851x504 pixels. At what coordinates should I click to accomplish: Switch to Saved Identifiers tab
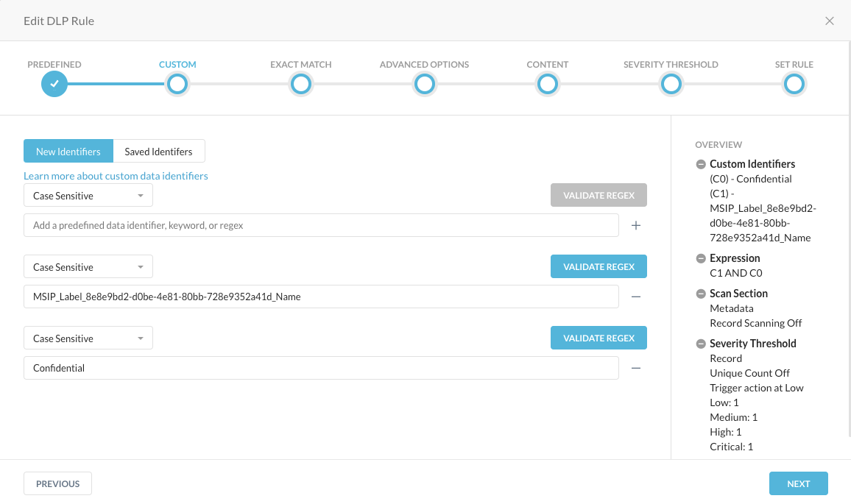tap(158, 152)
